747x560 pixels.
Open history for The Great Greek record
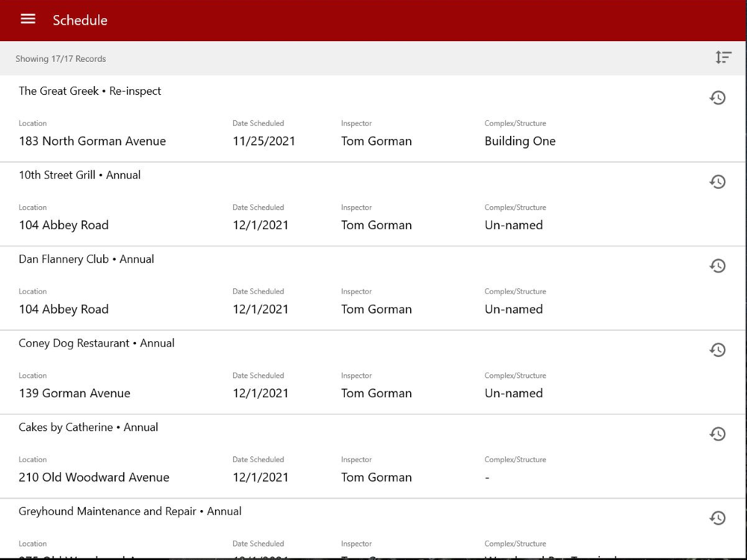coord(717,98)
